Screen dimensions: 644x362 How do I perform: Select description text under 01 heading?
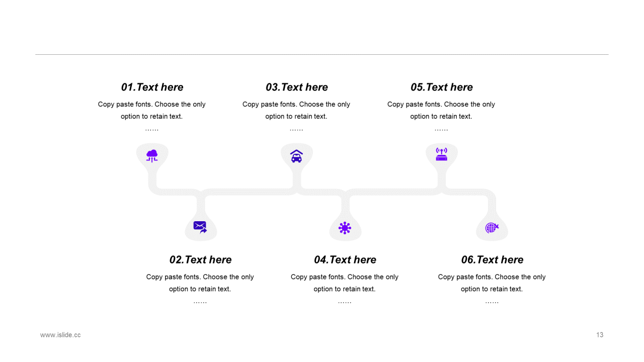152,117
